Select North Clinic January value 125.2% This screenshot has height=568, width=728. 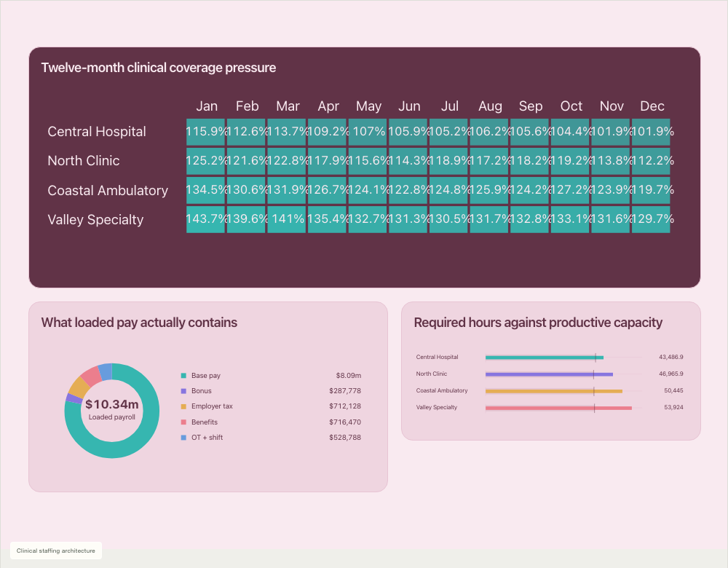tap(206, 161)
